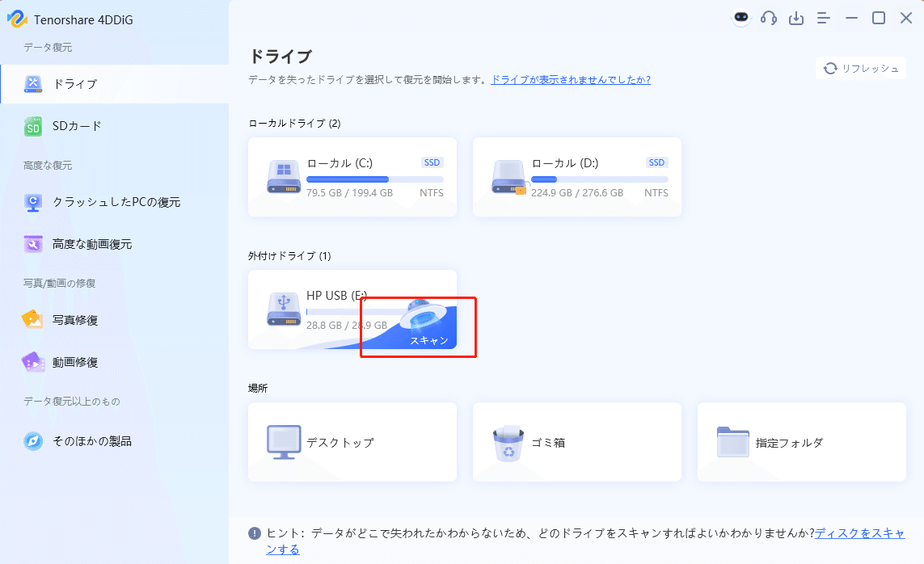Click the usage bar of drive D:

(599, 179)
